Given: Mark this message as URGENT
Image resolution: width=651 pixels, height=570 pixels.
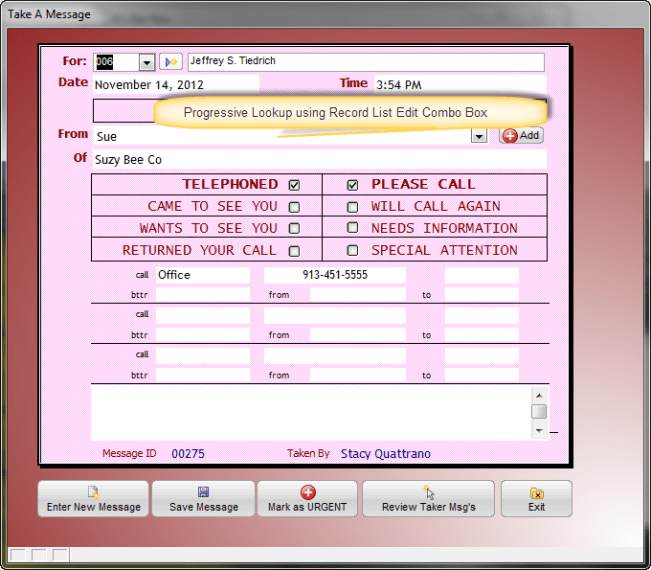Looking at the screenshot, I should 307,499.
